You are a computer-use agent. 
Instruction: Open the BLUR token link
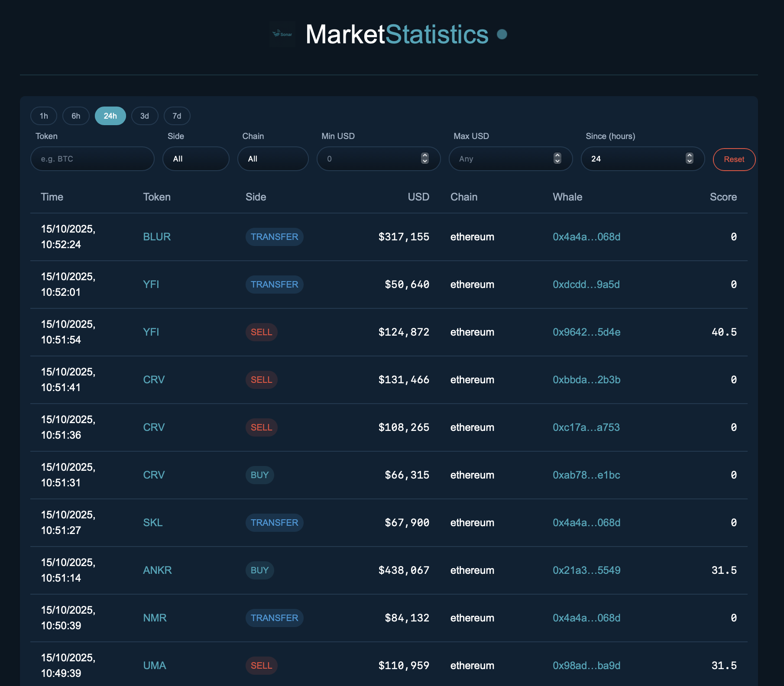(157, 237)
